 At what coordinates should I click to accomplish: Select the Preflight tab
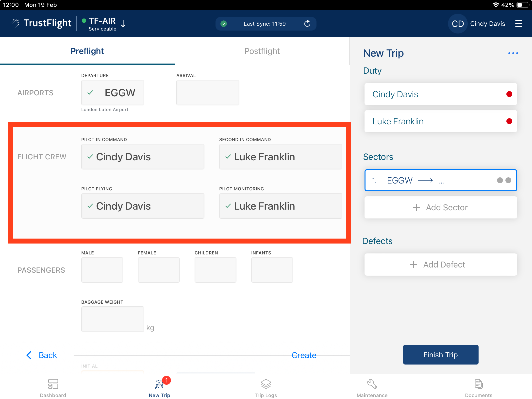(x=87, y=51)
